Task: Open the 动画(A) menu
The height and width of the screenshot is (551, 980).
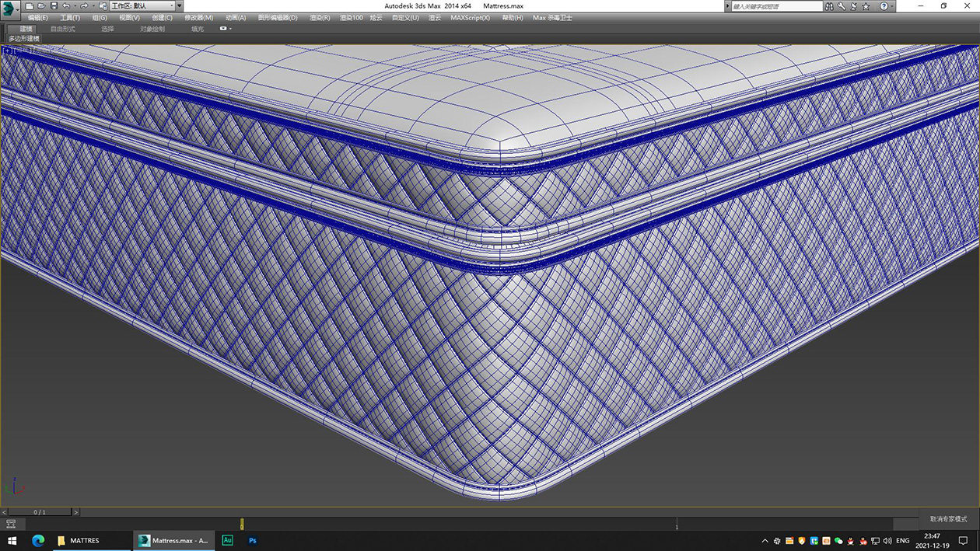Action: (236, 17)
